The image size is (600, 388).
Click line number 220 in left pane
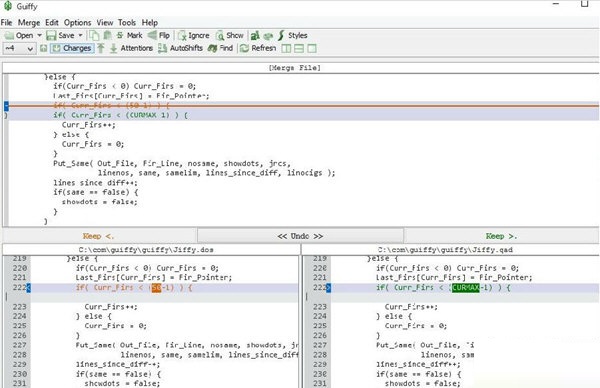point(19,268)
